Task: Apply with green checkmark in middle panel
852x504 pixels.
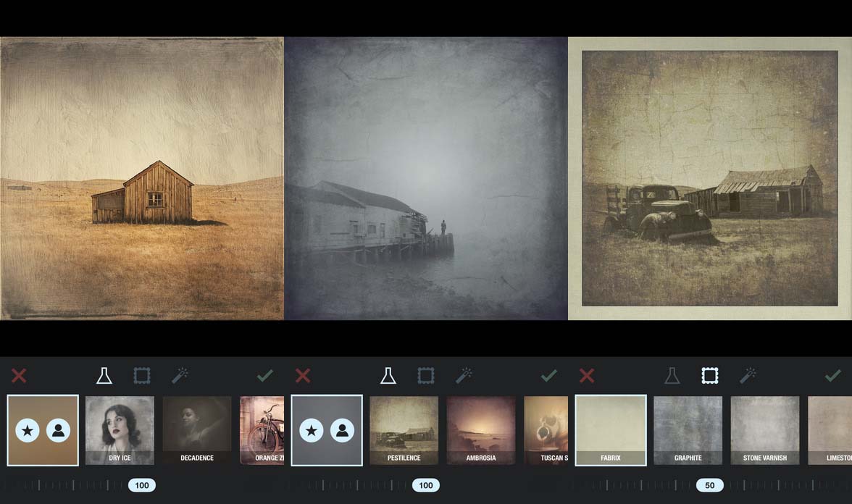Action: click(x=549, y=375)
